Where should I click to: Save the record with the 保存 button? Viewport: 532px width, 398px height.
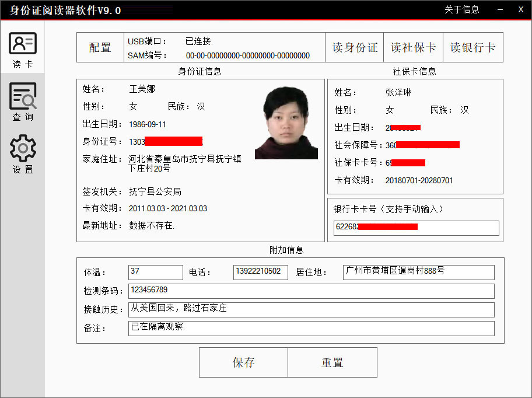click(x=243, y=362)
